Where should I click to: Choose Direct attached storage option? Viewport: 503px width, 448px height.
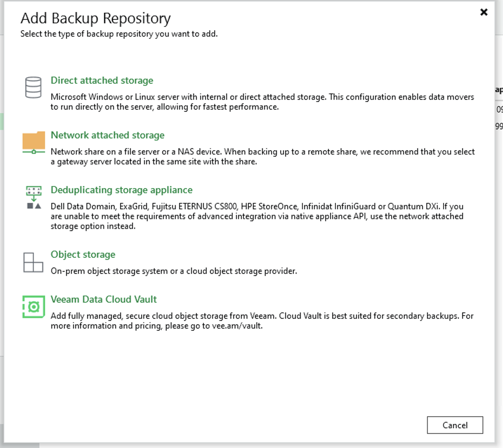pos(102,80)
